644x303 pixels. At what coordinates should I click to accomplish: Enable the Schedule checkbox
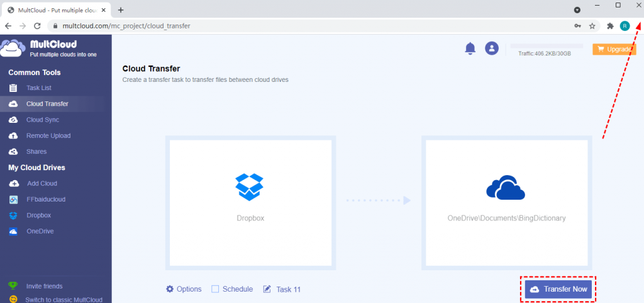tap(215, 289)
